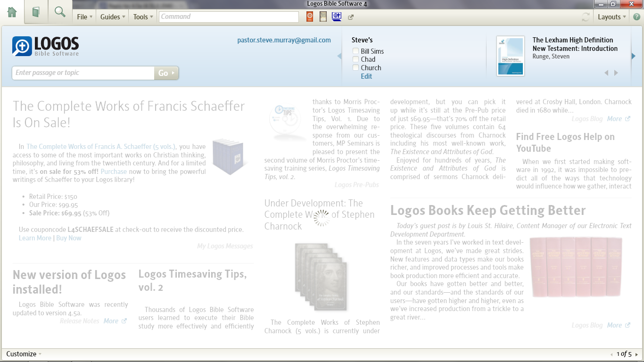Open the orange book shortcut icon
The width and height of the screenshot is (644, 362).
point(310,17)
